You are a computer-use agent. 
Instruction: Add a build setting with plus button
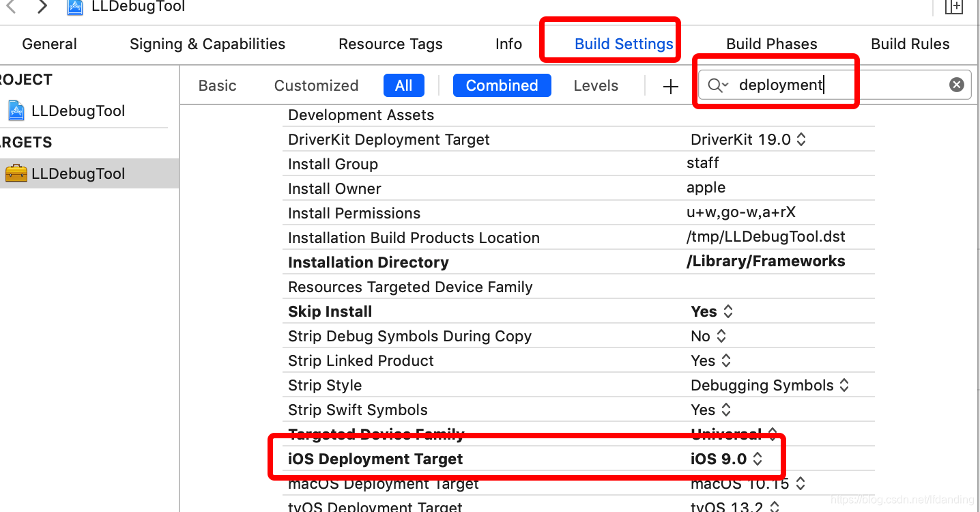[671, 86]
